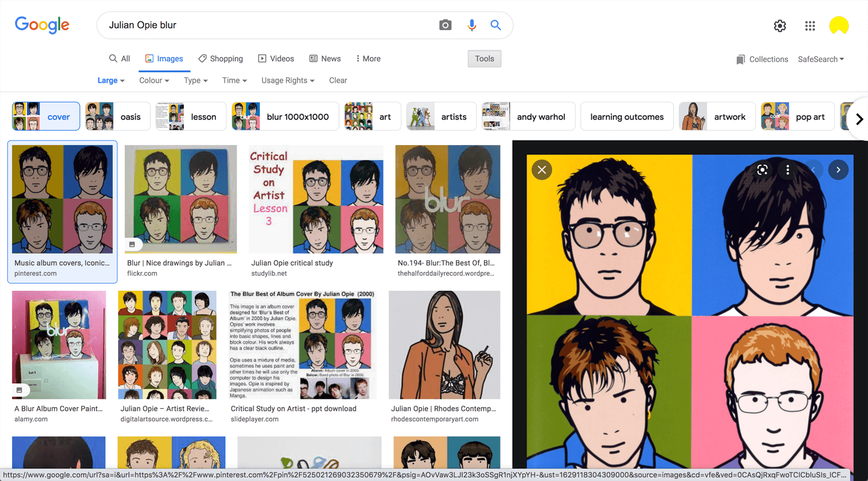Click the image badge on the alamy thumbnail
This screenshot has width=868, height=481.
[19, 390]
